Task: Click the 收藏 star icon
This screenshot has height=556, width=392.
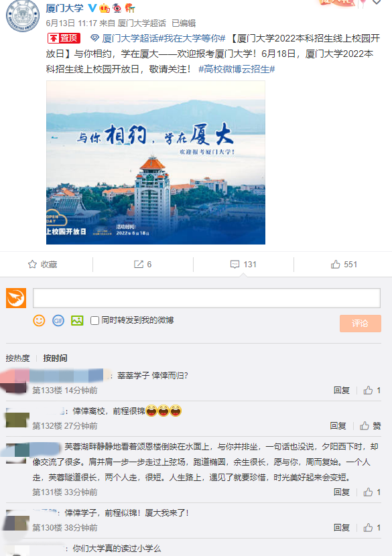Action: (x=33, y=264)
